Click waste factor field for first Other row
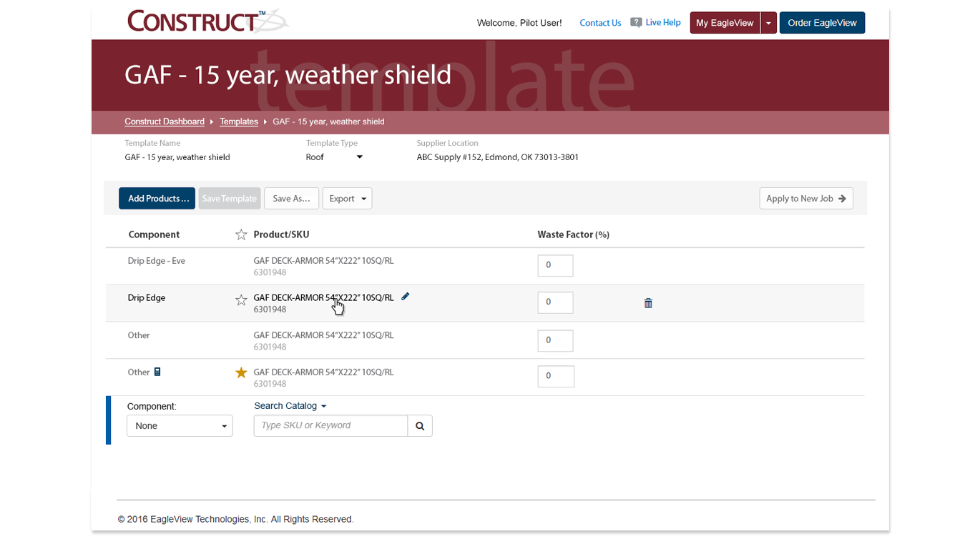The image size is (980, 549). point(556,340)
